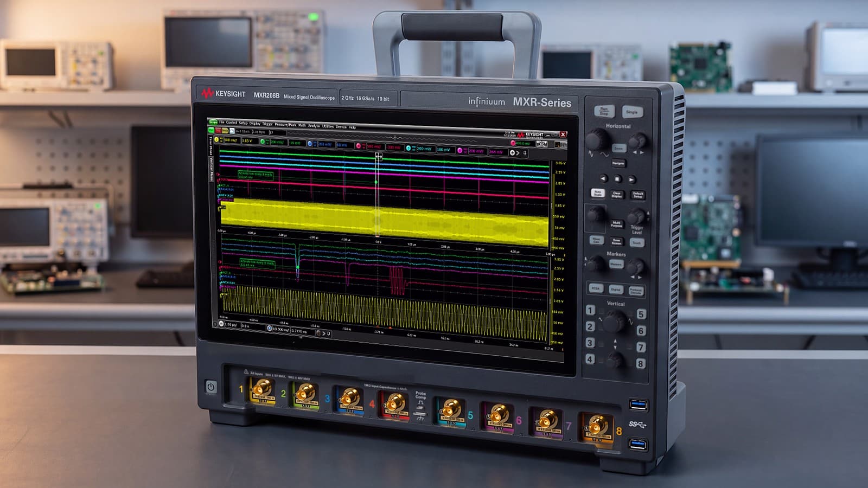Screen dimensions: 868x488
Task: Toggle vertical channel 4 button
Action: [x=590, y=359]
